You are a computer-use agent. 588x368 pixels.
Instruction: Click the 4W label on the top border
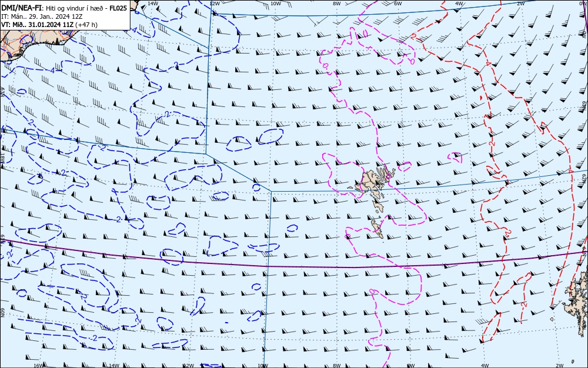tap(459, 4)
